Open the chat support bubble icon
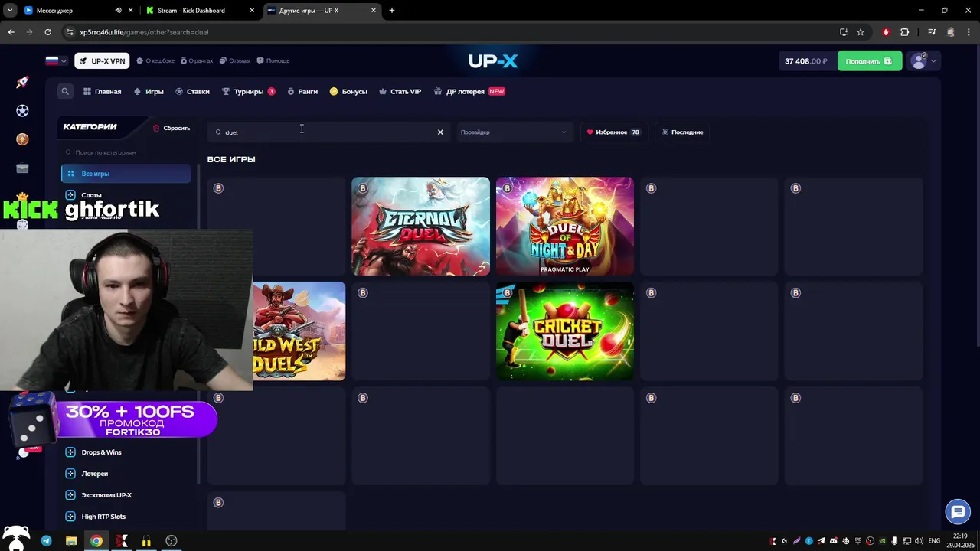Image resolution: width=980 pixels, height=551 pixels. pos(958,512)
